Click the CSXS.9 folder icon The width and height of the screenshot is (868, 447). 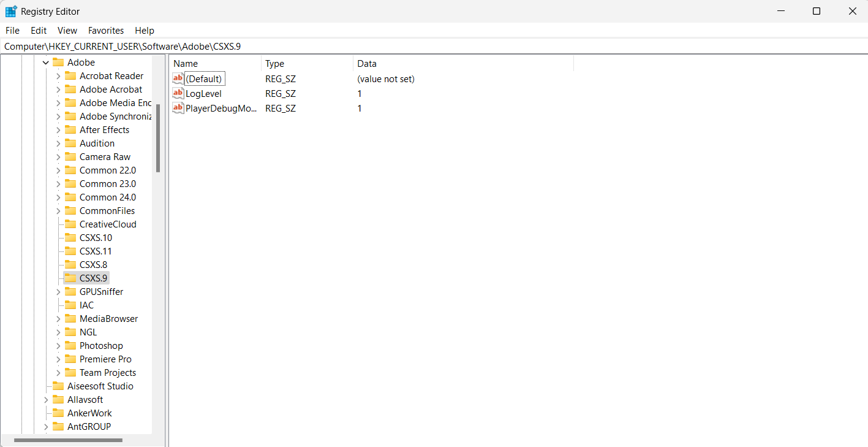70,278
